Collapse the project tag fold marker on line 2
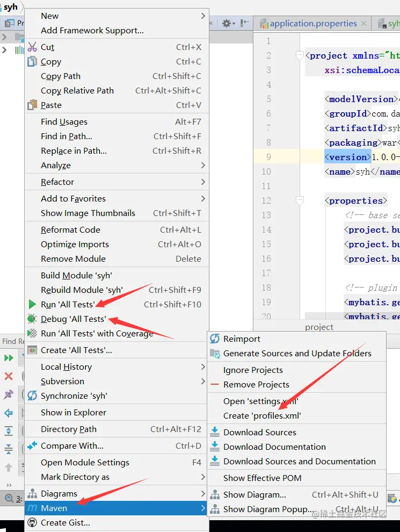The image size is (400, 532). tap(300, 55)
